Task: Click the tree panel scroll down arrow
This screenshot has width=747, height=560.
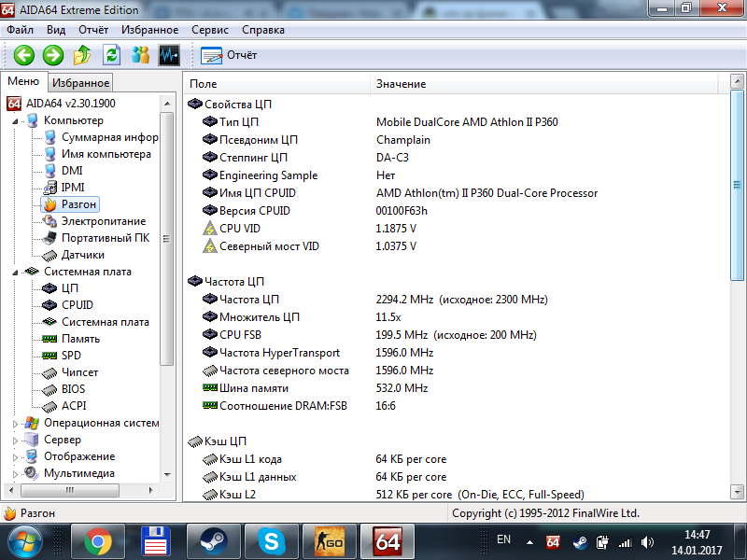Action: click(167, 474)
